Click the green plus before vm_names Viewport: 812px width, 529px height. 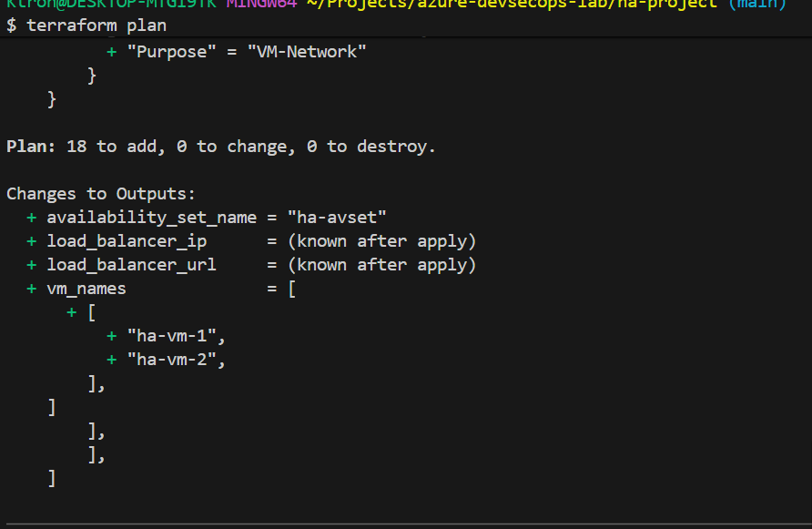(32, 289)
